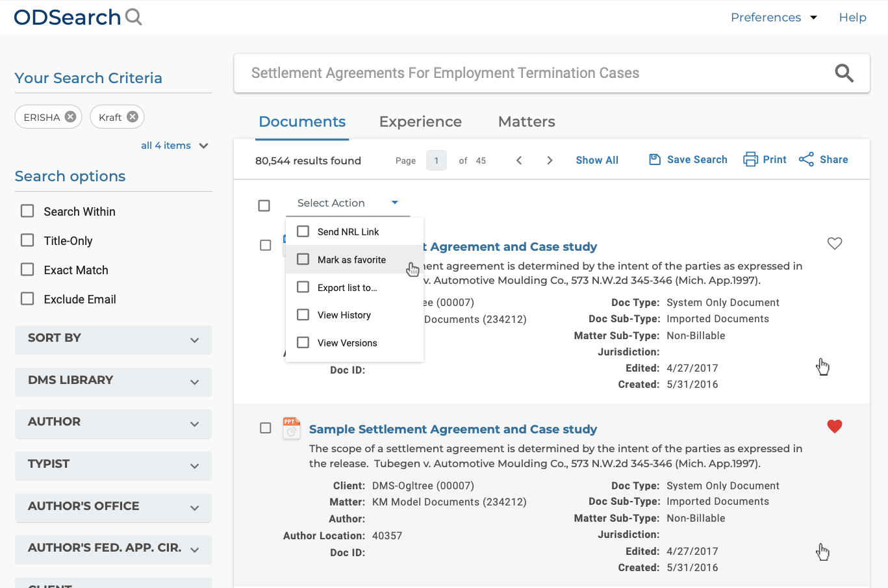The width and height of the screenshot is (888, 588).
Task: Select the first result's checkbox
Action: [265, 245]
